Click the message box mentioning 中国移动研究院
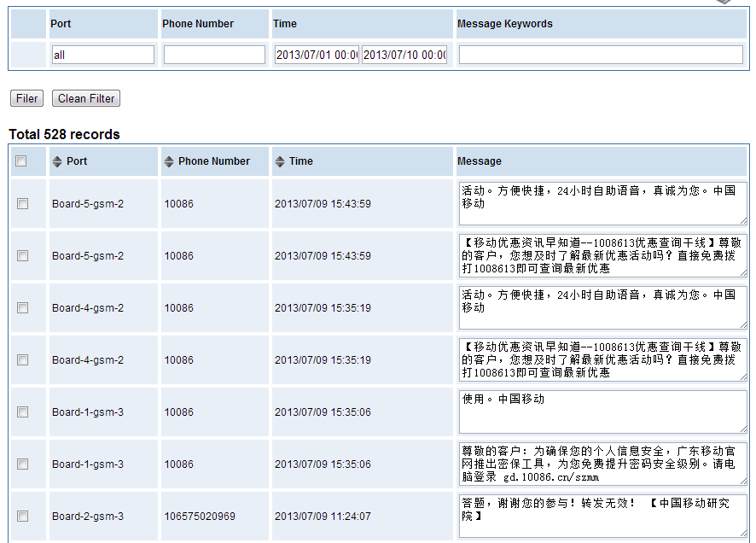 click(603, 516)
